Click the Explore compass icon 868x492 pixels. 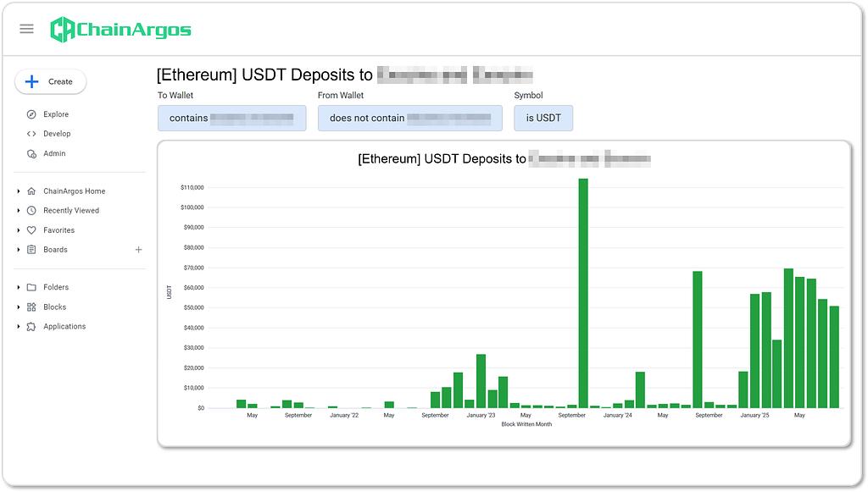pos(31,114)
